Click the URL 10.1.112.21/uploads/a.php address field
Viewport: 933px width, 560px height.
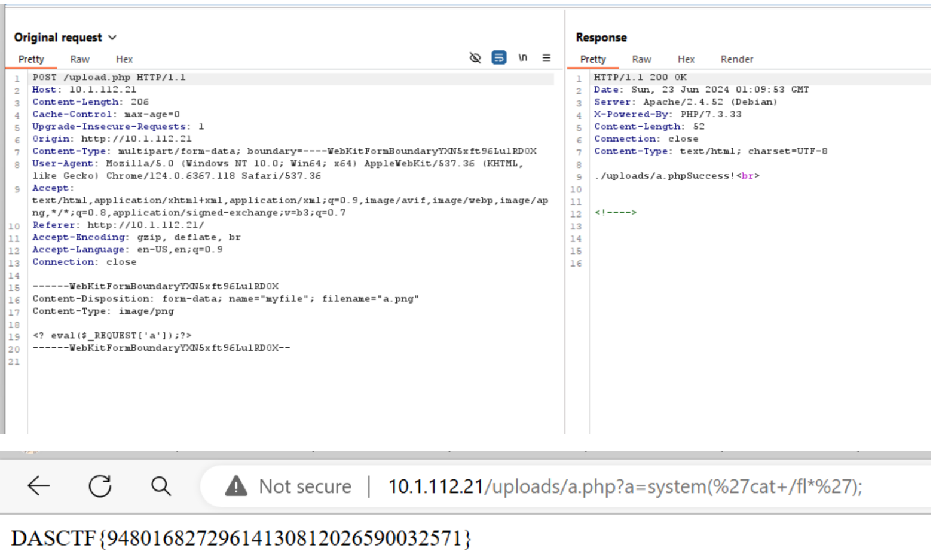click(625, 486)
